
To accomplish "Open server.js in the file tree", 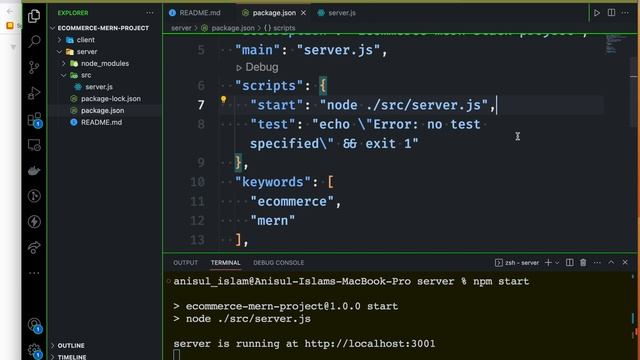I will point(99,87).
